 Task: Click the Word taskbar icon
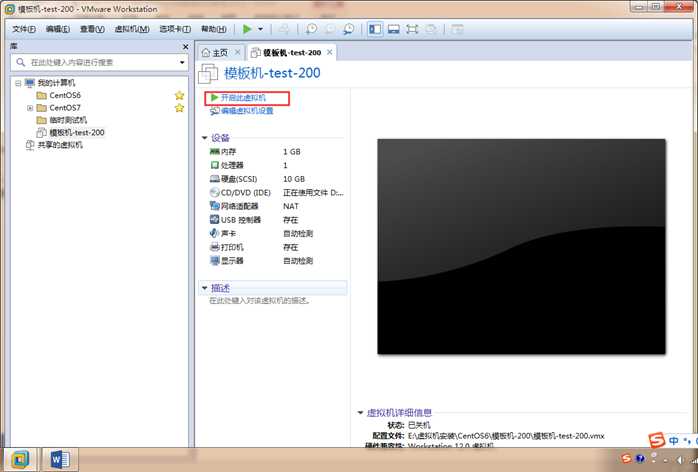(x=60, y=460)
